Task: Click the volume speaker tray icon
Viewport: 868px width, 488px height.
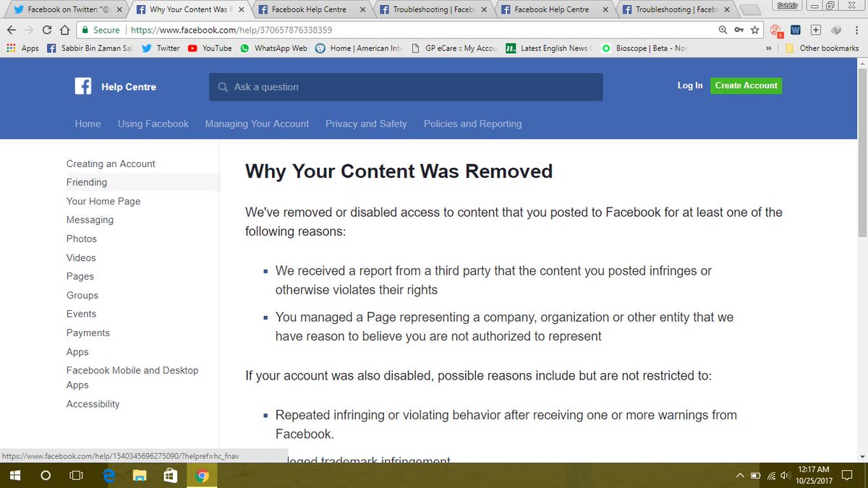Action: 784,476
